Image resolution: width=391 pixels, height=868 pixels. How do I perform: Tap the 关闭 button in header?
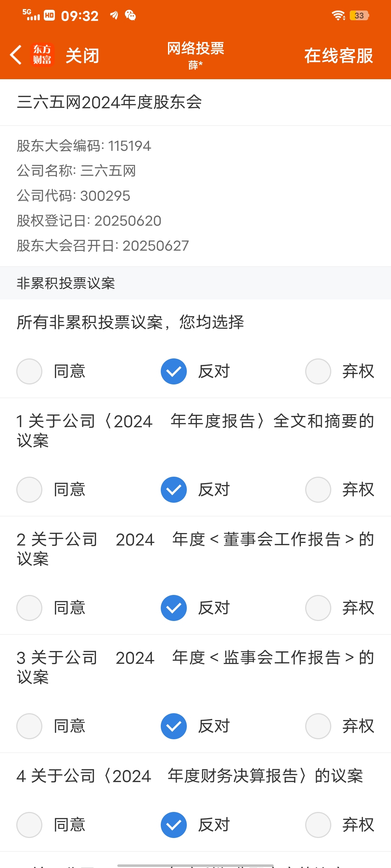[82, 56]
